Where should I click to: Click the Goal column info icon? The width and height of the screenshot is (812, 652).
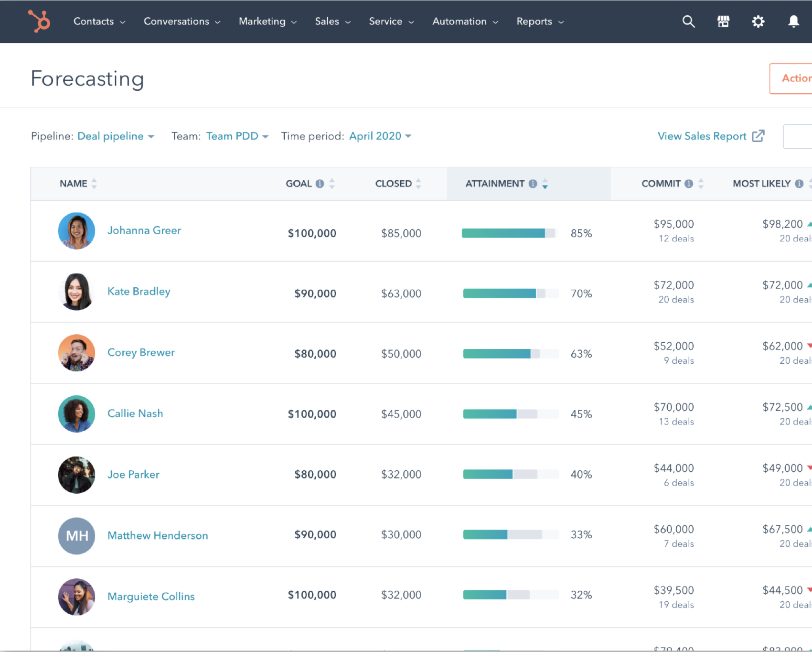[320, 184]
